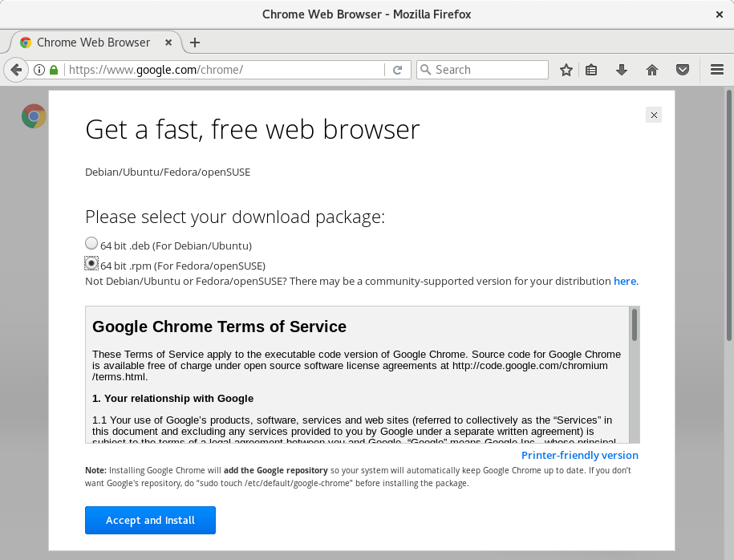Click the Terms of Service scrollbar thumb
This screenshot has width=734, height=560.
point(634,325)
